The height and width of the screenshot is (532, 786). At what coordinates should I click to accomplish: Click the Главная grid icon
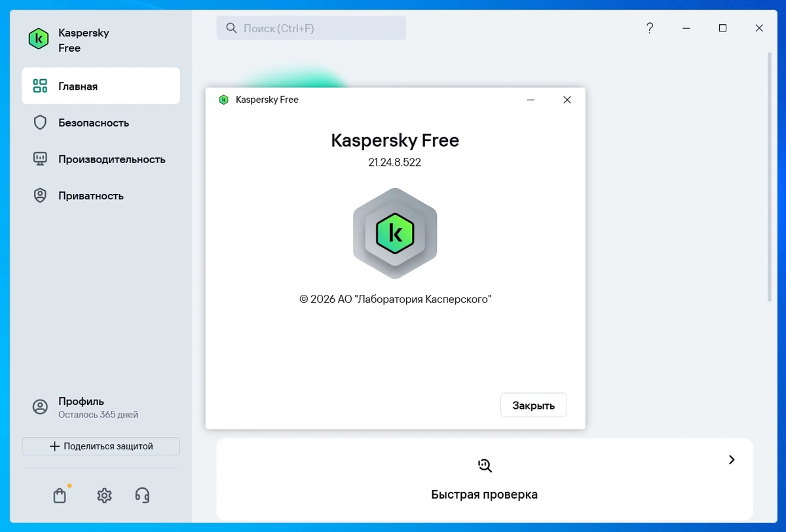[x=40, y=86]
